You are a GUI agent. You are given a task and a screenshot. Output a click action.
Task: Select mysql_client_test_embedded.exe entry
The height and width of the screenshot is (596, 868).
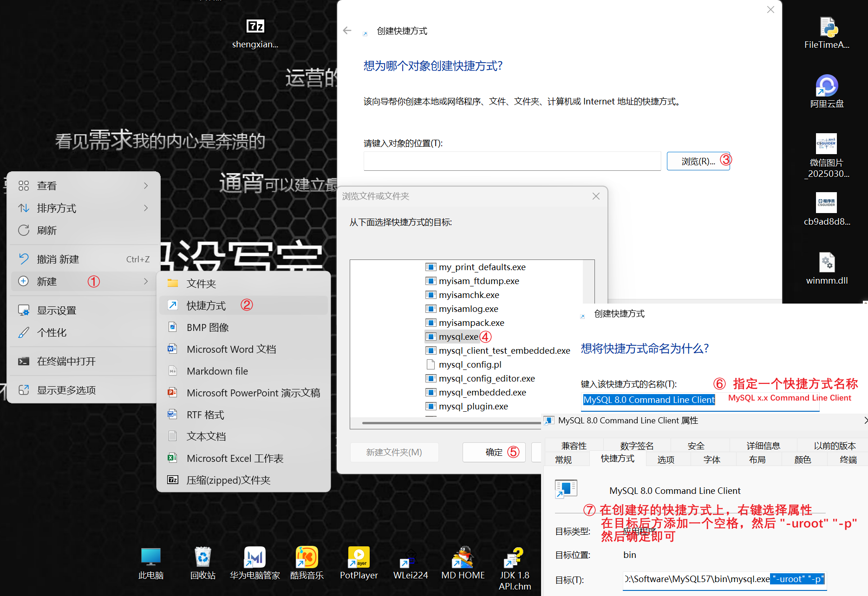[x=498, y=350]
